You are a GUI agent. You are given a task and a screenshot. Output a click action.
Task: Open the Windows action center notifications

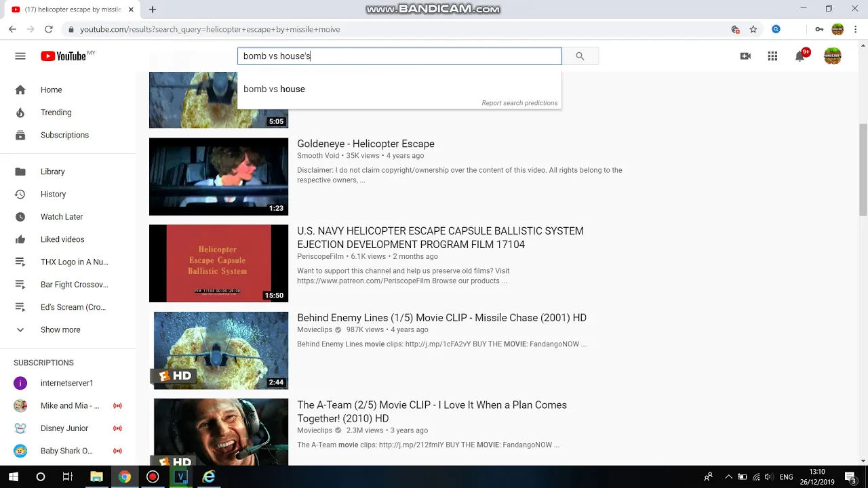(x=850, y=477)
